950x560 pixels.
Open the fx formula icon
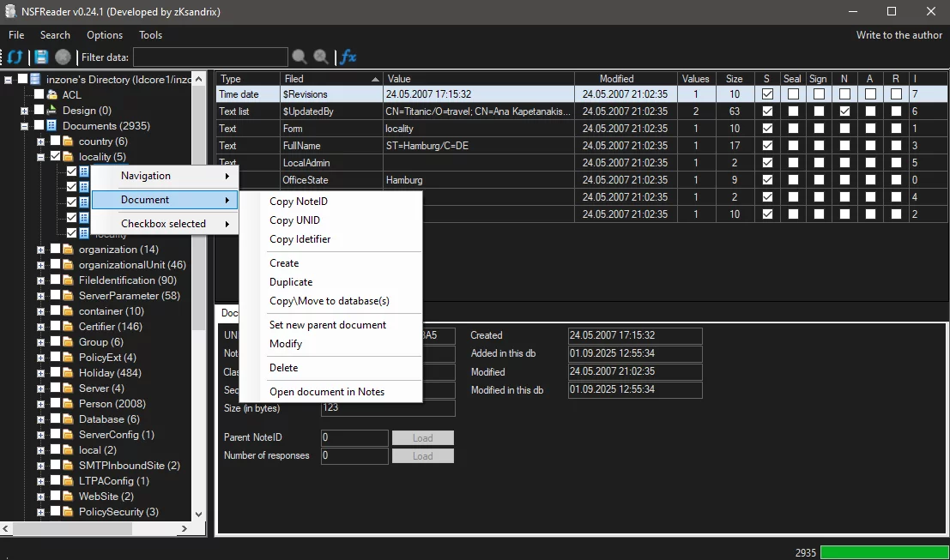[348, 57]
